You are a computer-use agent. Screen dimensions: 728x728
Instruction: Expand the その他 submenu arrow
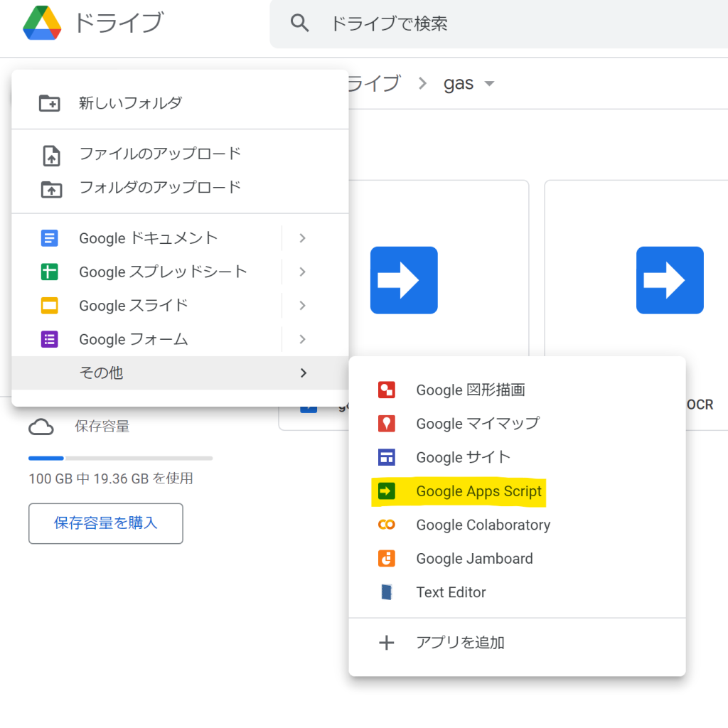coord(303,373)
